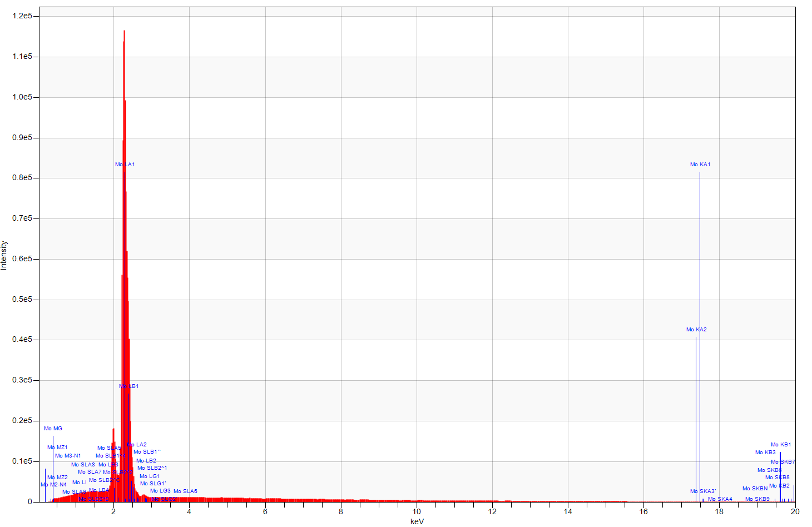Select the Mo LB1 line label
812x527 pixels.
129,386
